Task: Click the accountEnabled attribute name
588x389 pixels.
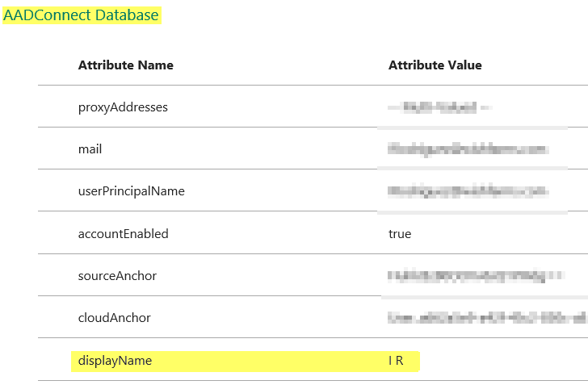Action: pyautogui.click(x=123, y=234)
